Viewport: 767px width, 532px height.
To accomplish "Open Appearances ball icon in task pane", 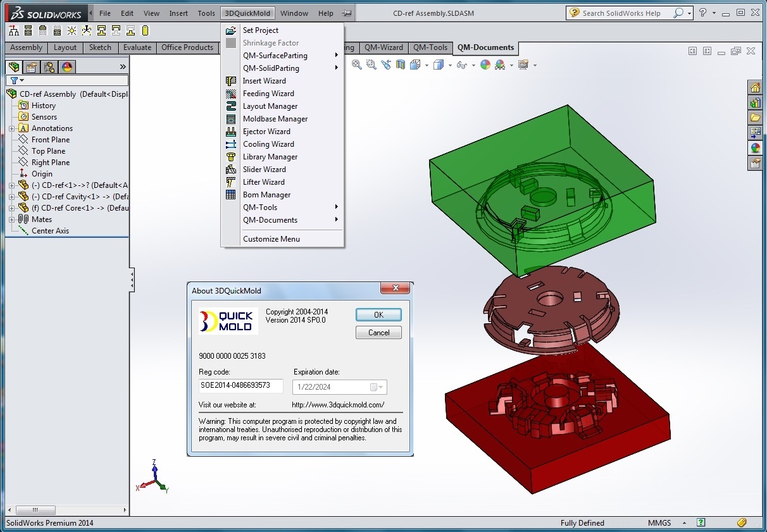I will click(755, 148).
